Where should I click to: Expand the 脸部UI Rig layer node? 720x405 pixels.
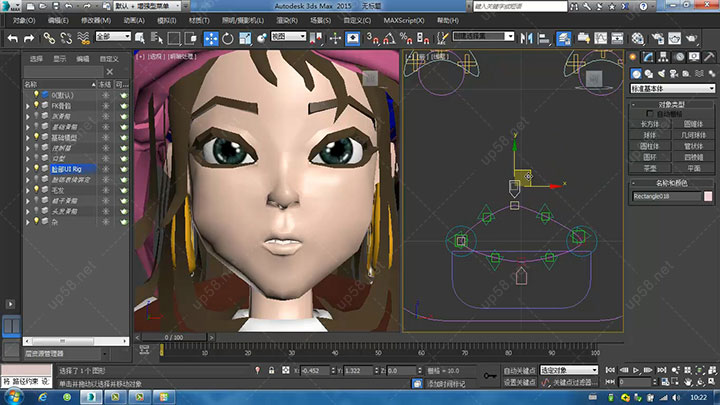point(28,169)
